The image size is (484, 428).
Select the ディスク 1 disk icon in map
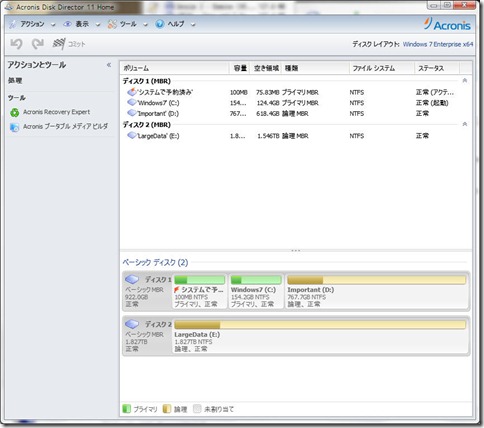pos(132,279)
